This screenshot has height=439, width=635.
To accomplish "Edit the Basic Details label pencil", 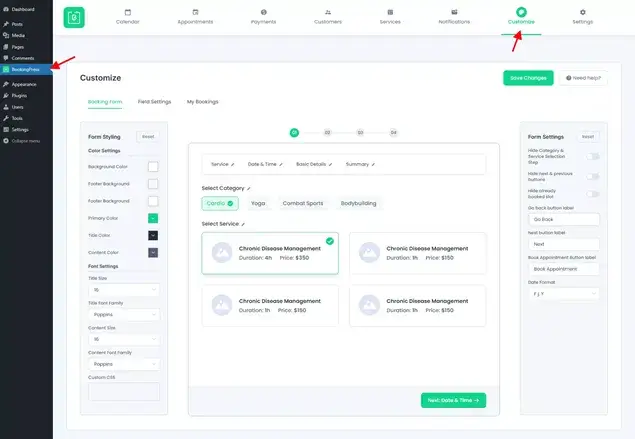I will point(330,164).
